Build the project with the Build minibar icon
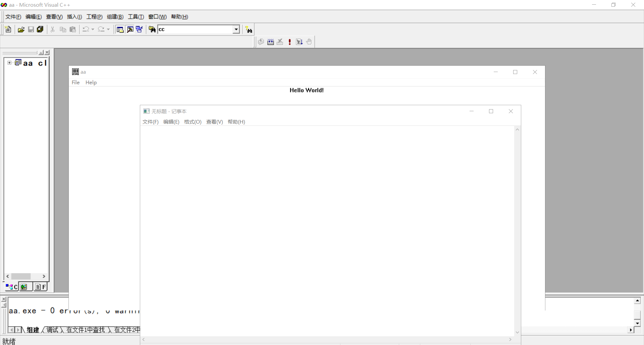This screenshot has width=644, height=345. tap(270, 42)
